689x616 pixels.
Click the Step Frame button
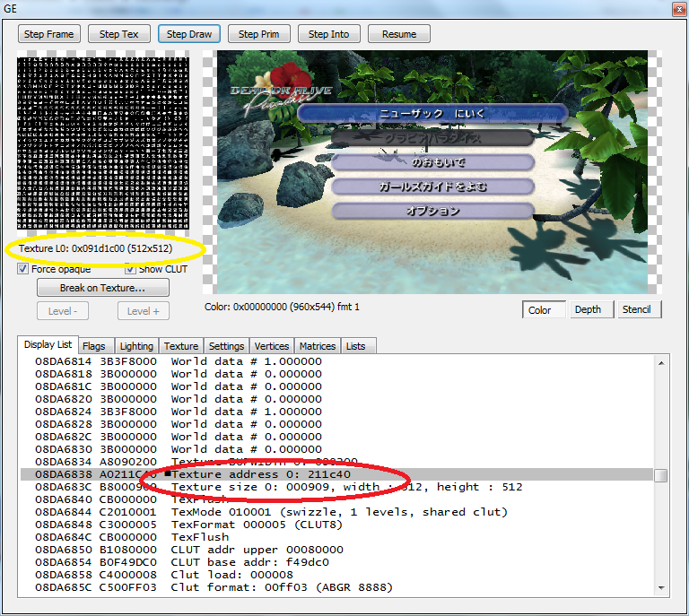[x=48, y=34]
